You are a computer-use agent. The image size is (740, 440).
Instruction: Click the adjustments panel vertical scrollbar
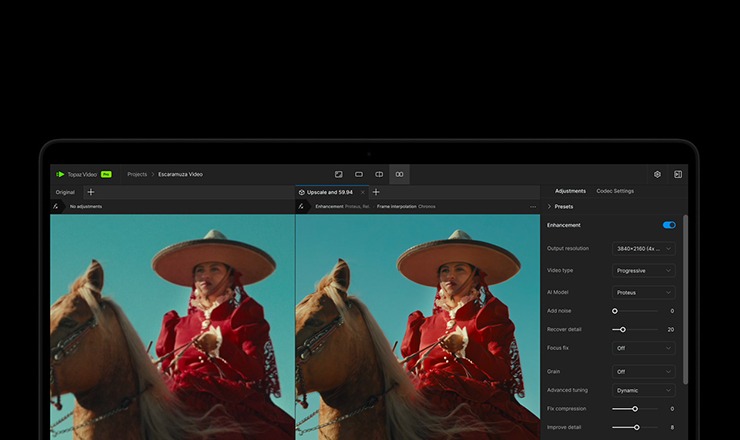[685, 300]
